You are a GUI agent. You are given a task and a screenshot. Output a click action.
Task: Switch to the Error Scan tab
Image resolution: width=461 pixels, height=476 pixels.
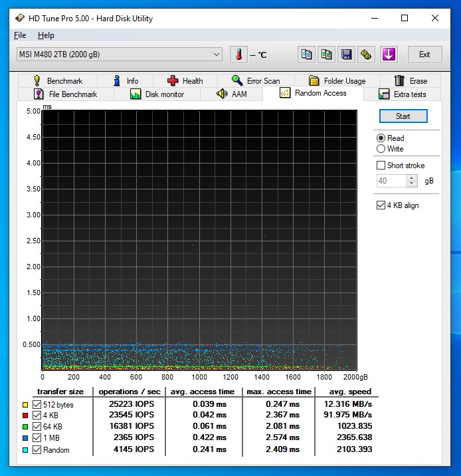pos(256,81)
